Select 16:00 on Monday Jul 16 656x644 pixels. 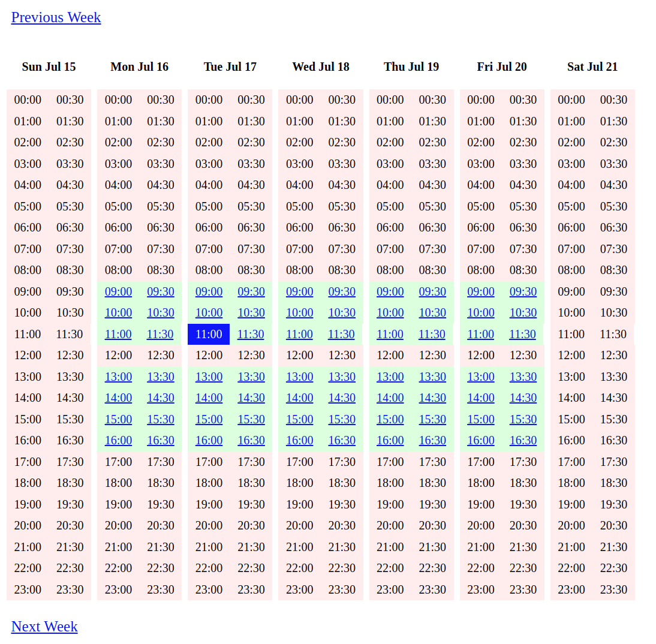point(118,440)
